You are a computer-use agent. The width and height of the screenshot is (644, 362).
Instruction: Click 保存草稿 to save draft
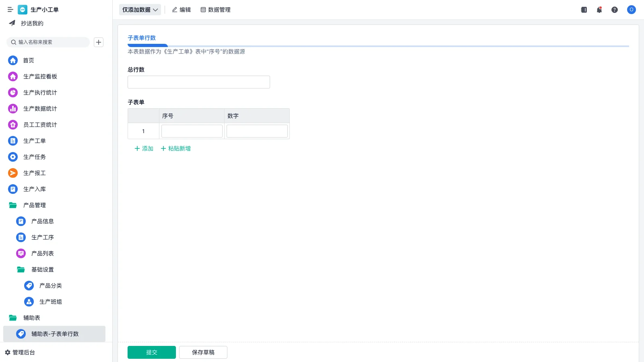click(203, 352)
